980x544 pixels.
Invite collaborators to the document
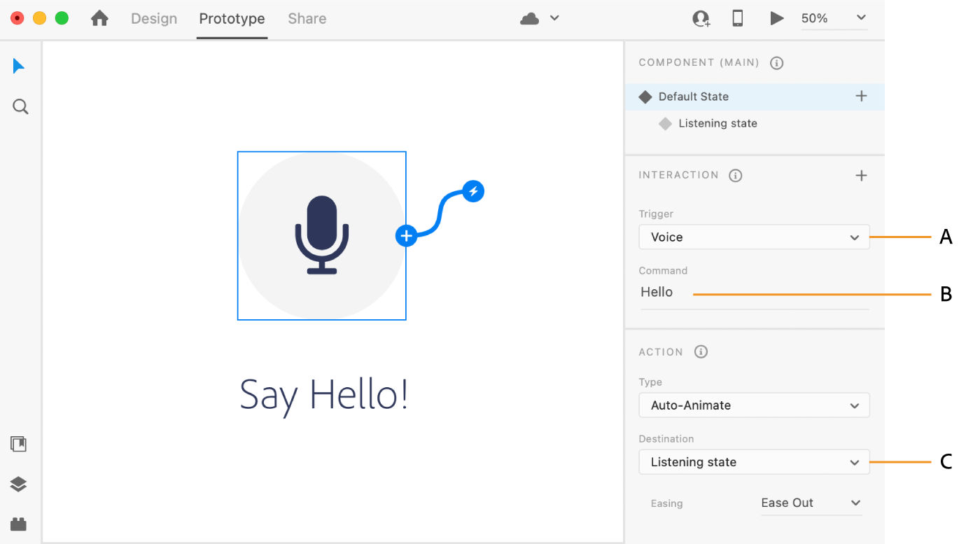[x=700, y=19]
